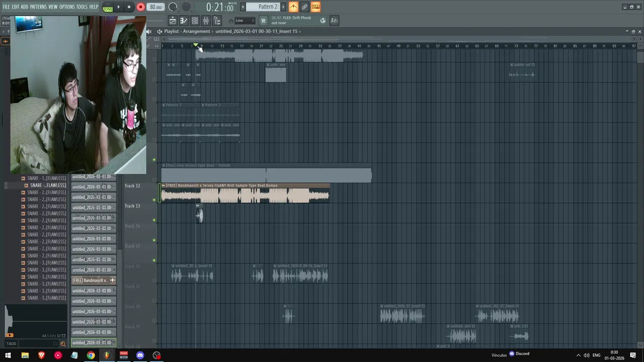Toggle mute on Track 14

(x=154, y=240)
